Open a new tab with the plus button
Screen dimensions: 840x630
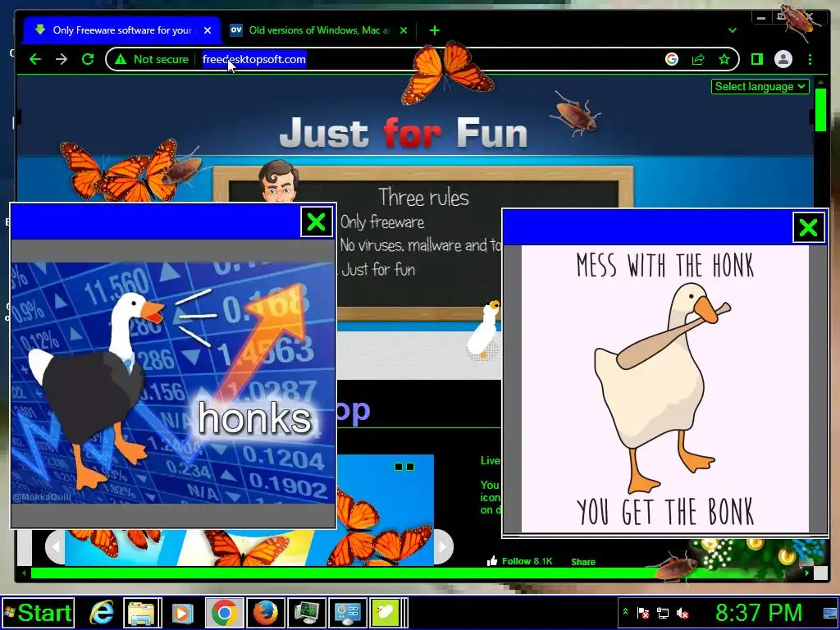(435, 30)
